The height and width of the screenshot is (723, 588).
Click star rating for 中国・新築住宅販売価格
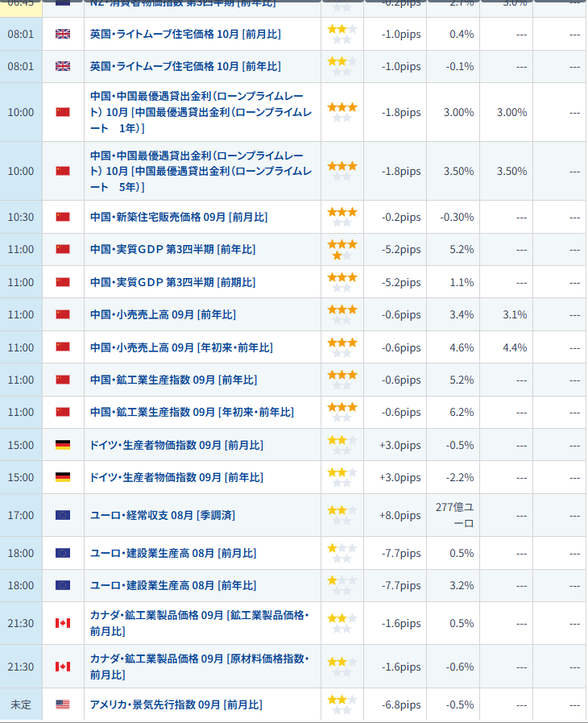[342, 217]
